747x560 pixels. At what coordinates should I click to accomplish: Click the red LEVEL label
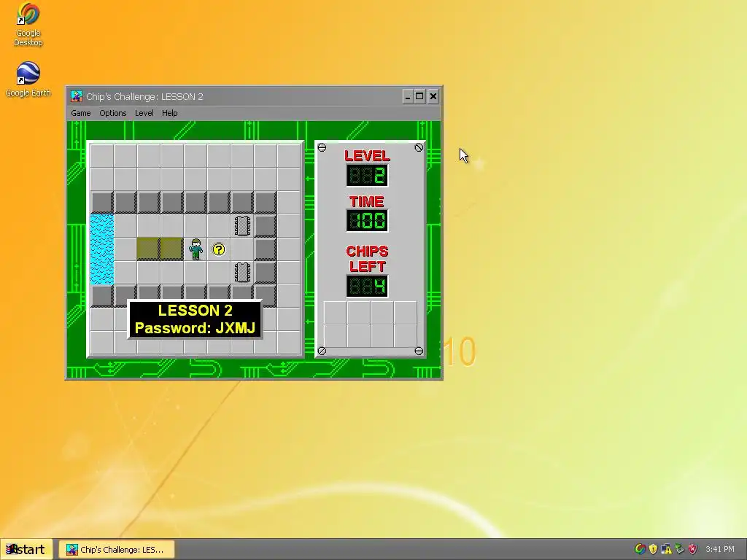(367, 156)
